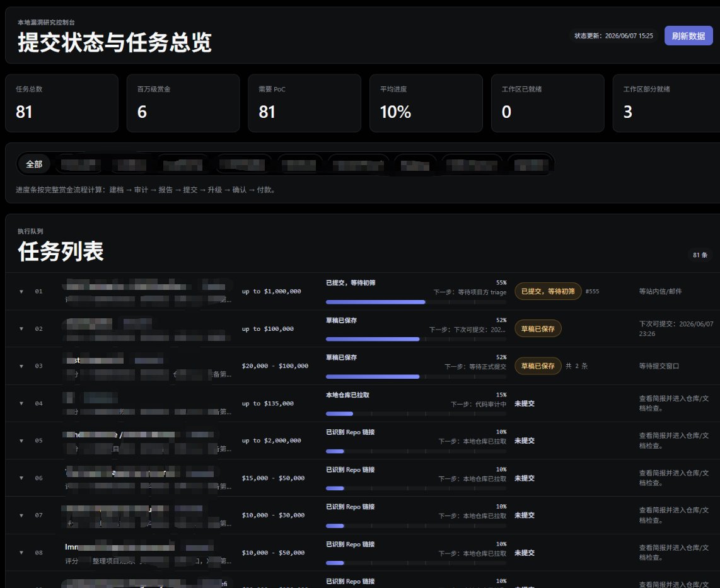720x588 pixels.
Task: Click the 工作区部分就绪 3 stat card
Action: (666, 103)
